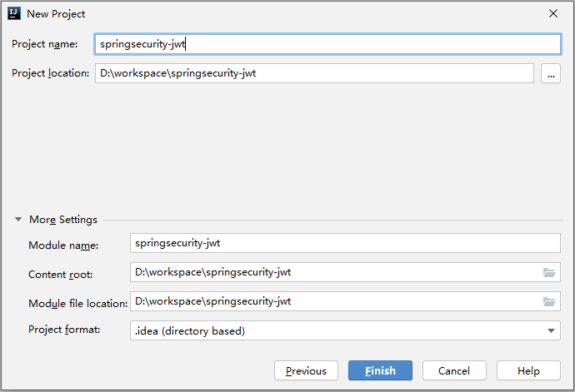Viewport: 575px width, 392px height.
Task: Click the ellipsis browse button for Project location
Action: pyautogui.click(x=551, y=73)
